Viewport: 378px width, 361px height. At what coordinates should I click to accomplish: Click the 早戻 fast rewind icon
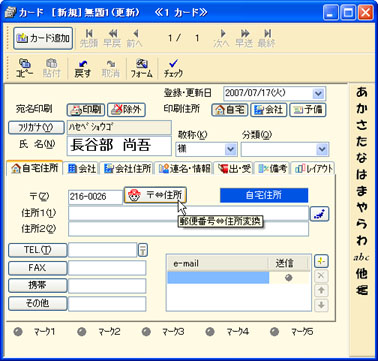[112, 38]
